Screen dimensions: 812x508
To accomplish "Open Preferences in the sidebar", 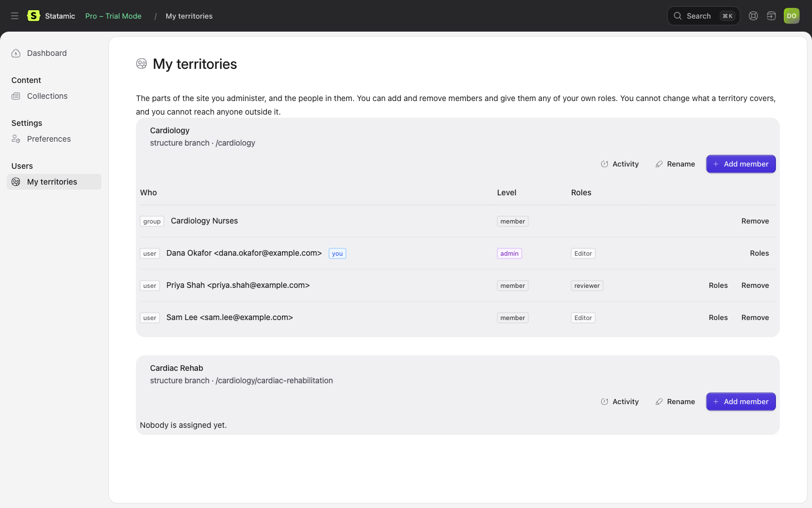I will 54,139.
